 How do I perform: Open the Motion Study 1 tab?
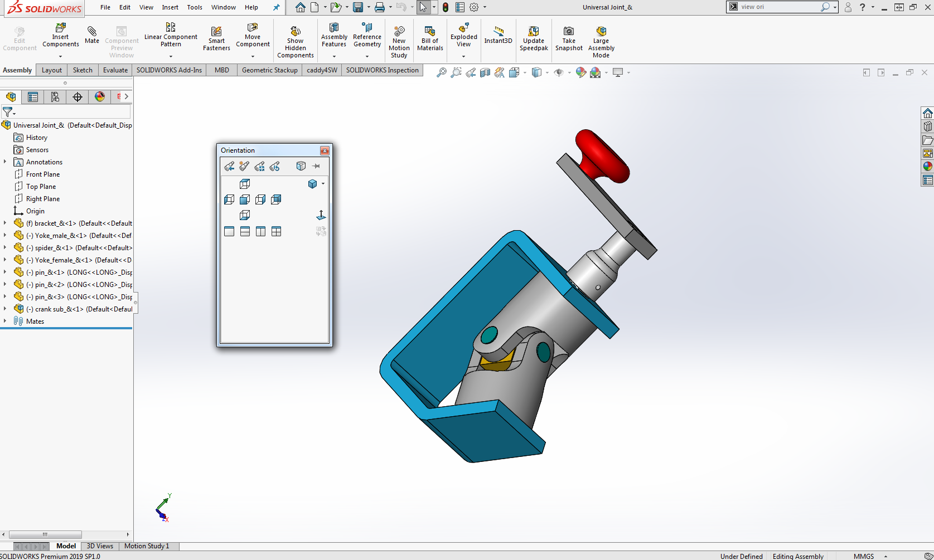(x=147, y=546)
